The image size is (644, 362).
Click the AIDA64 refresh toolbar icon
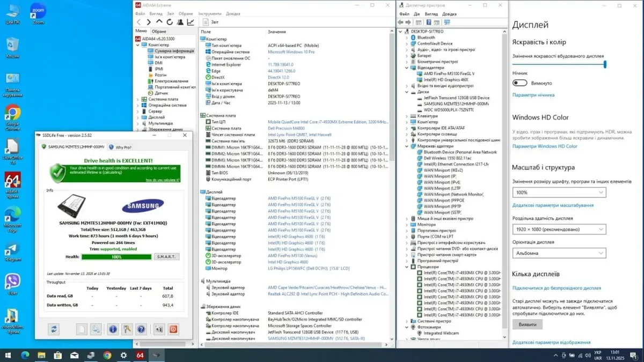tap(170, 23)
